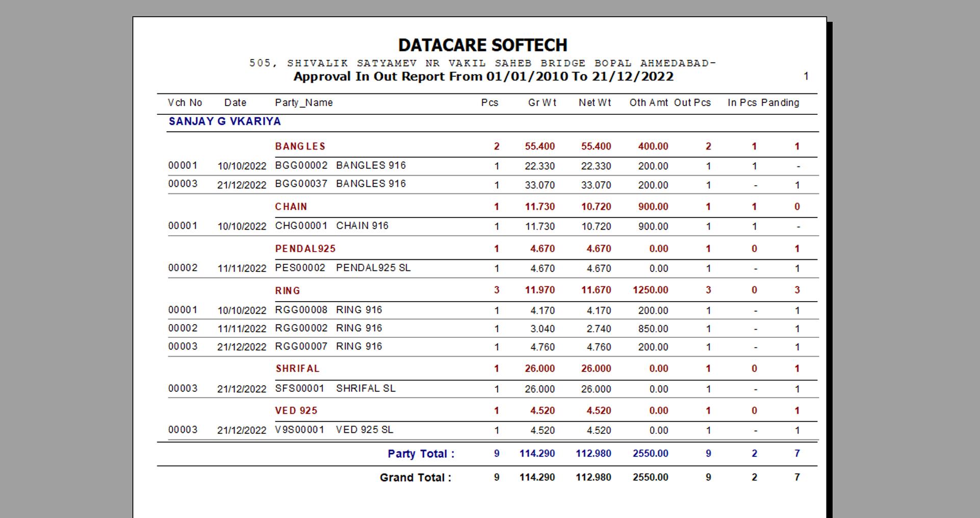
Task: Click Grand Total other amount 2550.00
Action: [651, 477]
